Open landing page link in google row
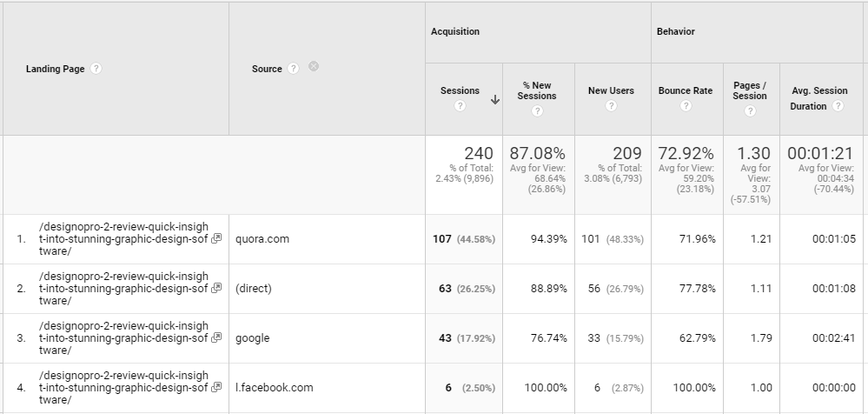The image size is (868, 414). click(123, 338)
